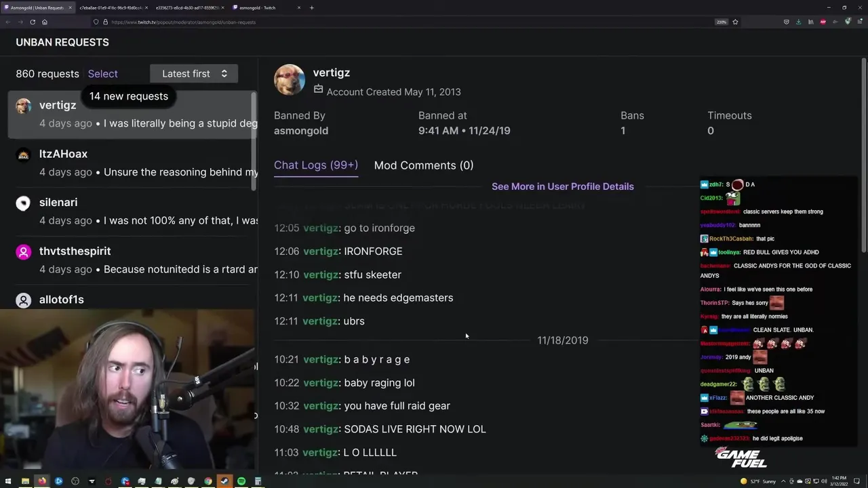Open a new browser tab with the plus icon
This screenshot has height=488, width=868.
click(312, 7)
